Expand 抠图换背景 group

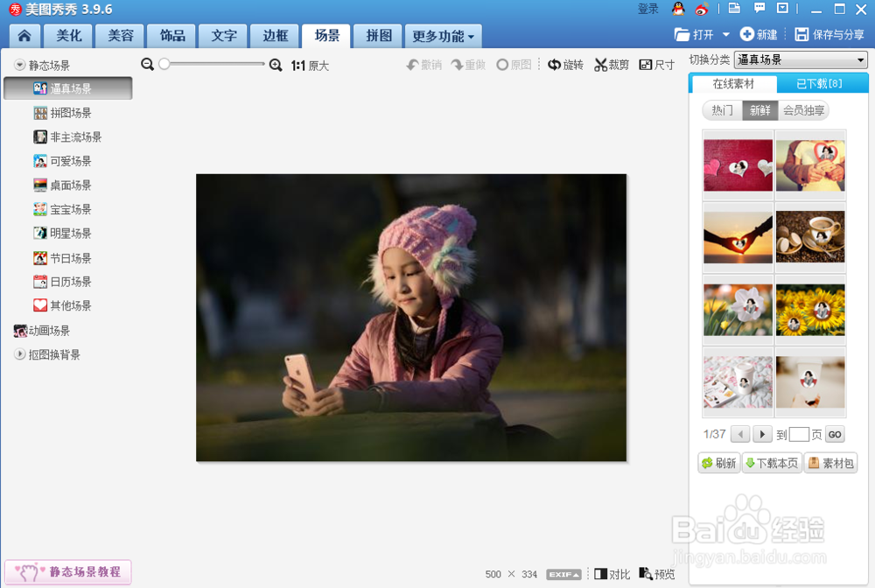coord(20,354)
